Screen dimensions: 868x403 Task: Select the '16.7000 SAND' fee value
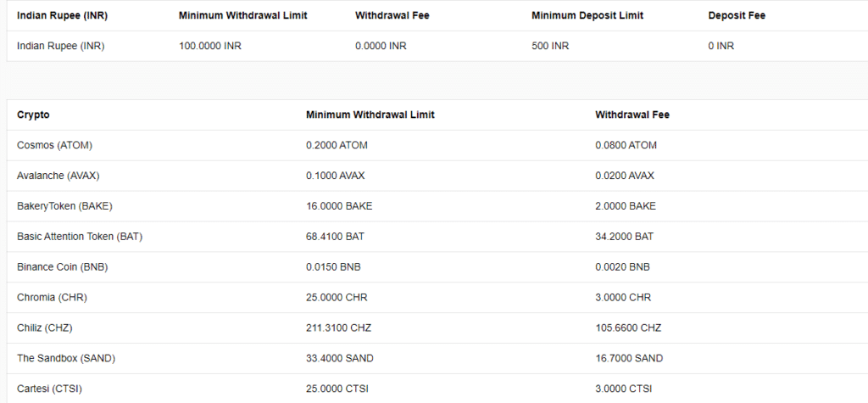pyautogui.click(x=629, y=359)
